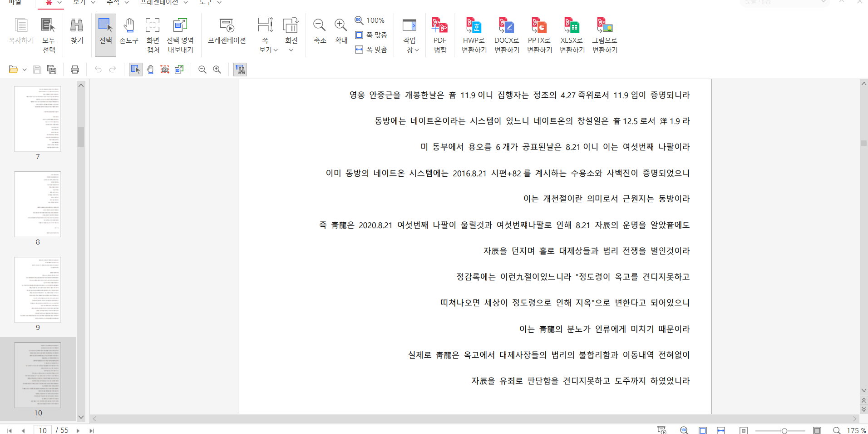868x434 pixels.
Task: Click the zoom slider handle in status bar
Action: coord(784,430)
